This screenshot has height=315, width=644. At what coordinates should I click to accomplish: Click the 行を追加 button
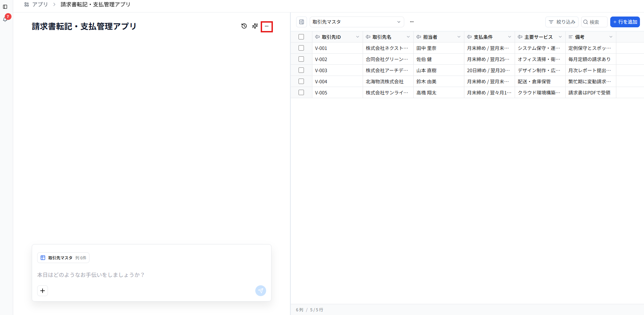coord(625,22)
